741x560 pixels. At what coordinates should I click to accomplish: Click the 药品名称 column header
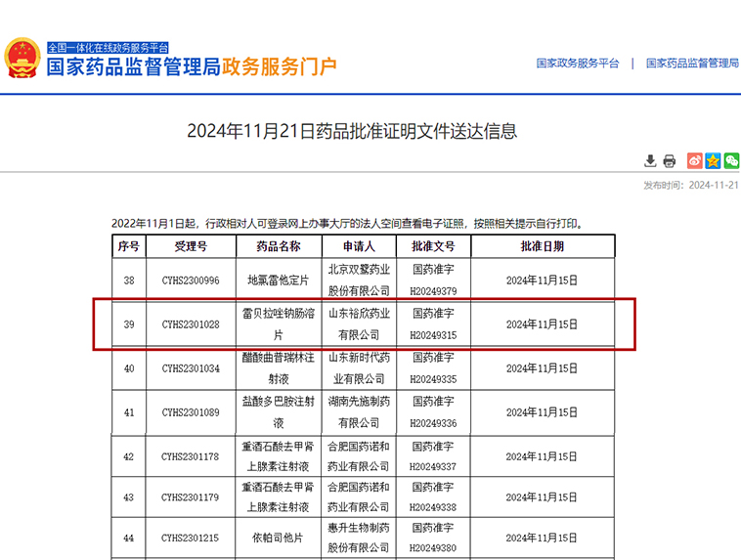coord(278,247)
